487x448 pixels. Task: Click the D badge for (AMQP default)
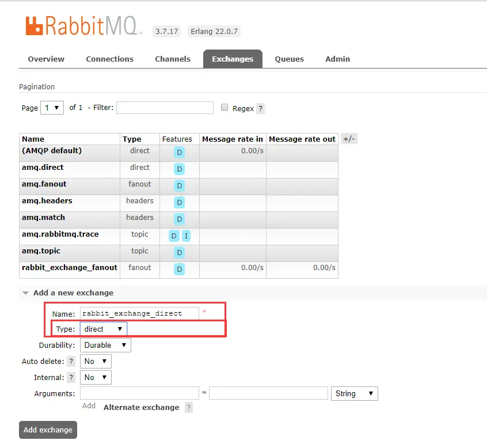[x=179, y=152]
